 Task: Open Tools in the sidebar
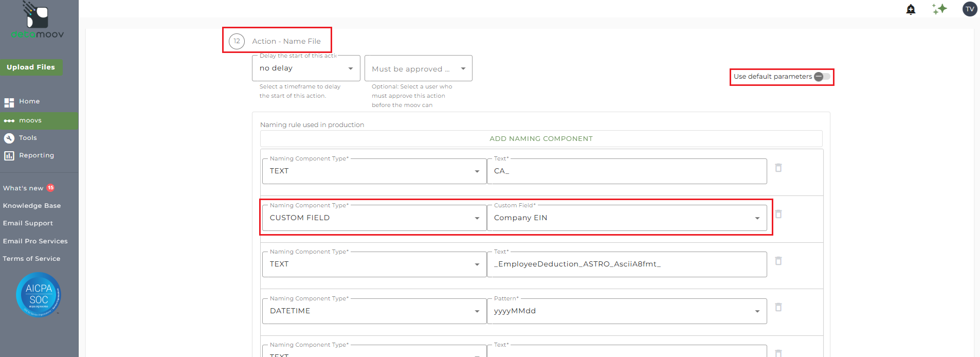28,138
